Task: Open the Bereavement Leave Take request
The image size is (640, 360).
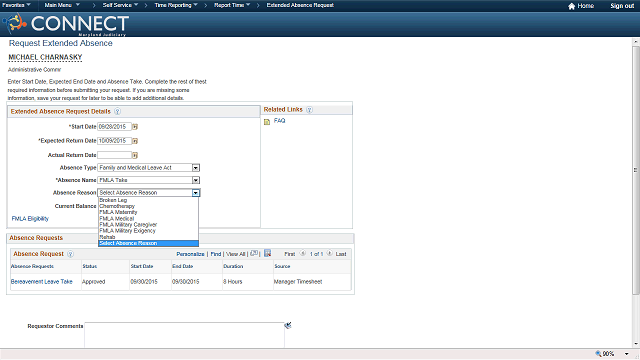Action: click(42, 282)
